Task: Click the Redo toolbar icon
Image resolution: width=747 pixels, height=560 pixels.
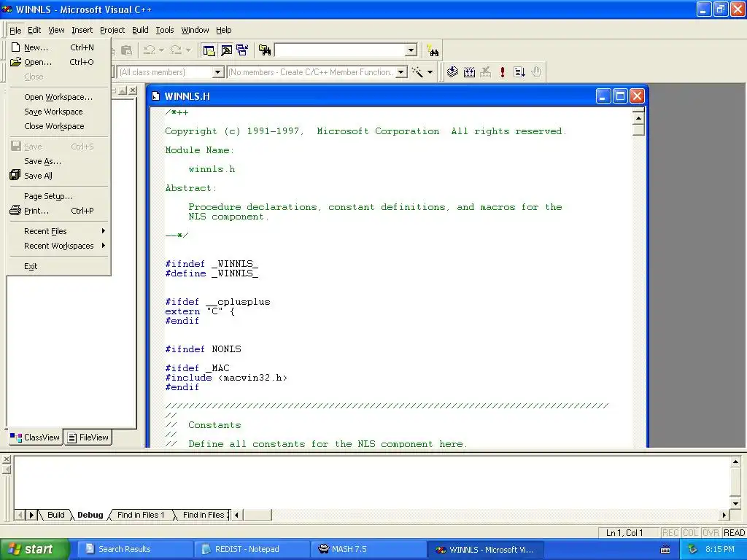Action: coord(176,50)
